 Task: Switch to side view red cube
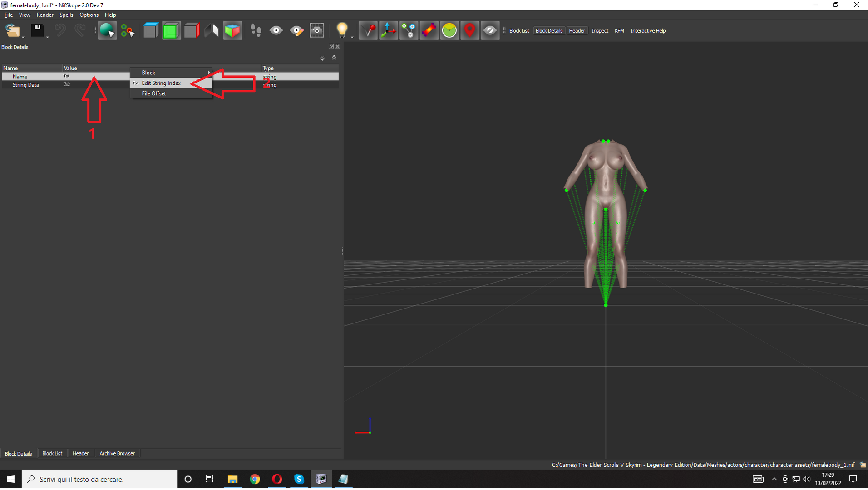pyautogui.click(x=191, y=30)
